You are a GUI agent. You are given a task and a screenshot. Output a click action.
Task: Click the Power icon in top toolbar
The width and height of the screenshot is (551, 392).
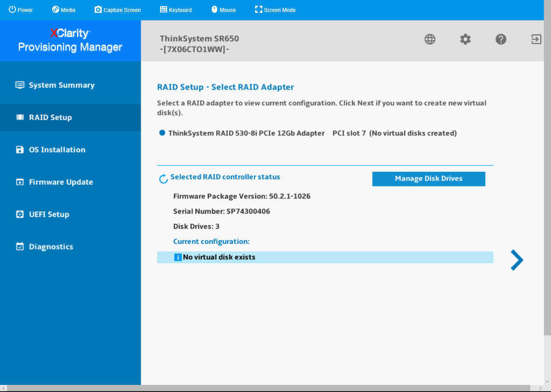[x=12, y=9]
